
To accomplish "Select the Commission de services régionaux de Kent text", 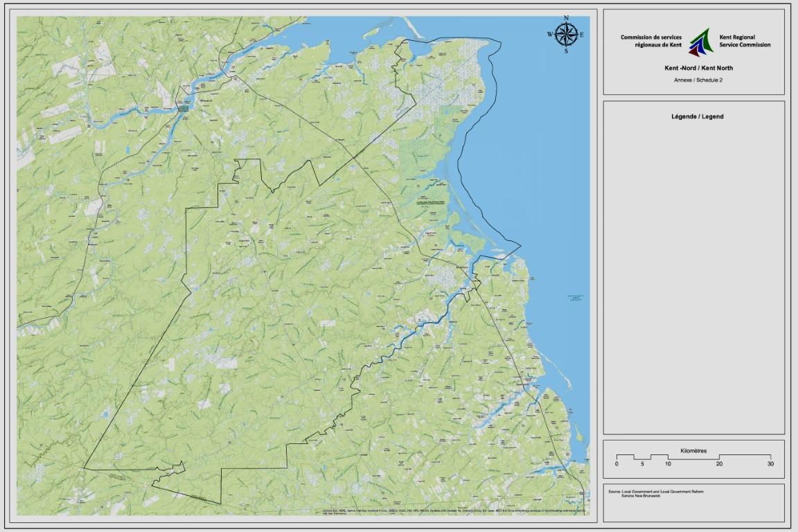I will [651, 41].
